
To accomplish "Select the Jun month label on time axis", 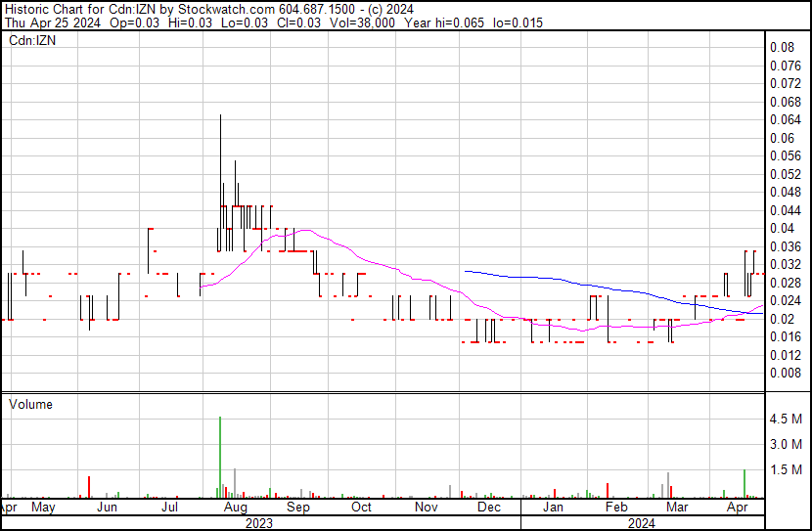I will click(108, 509).
